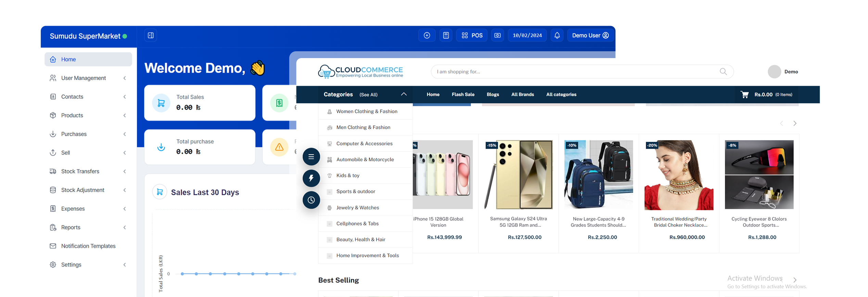This screenshot has width=868, height=297.
Task: Click the magnifier search icon
Action: [723, 71]
